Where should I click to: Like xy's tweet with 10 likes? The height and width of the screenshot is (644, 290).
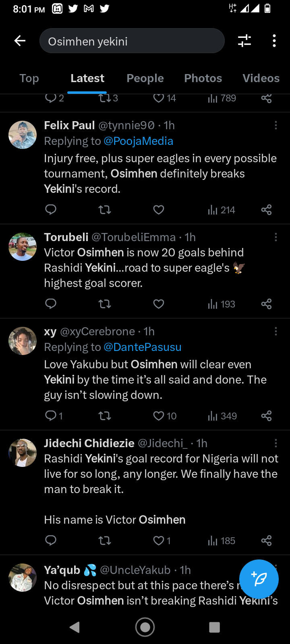click(x=159, y=416)
